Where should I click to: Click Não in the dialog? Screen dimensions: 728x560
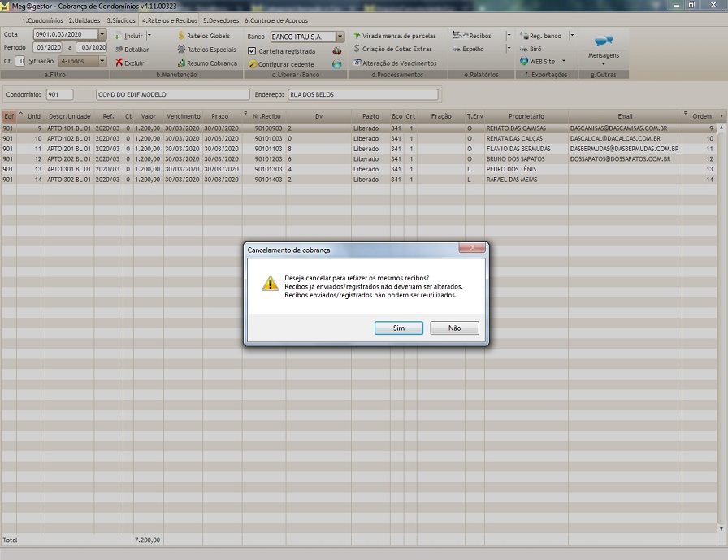click(454, 328)
